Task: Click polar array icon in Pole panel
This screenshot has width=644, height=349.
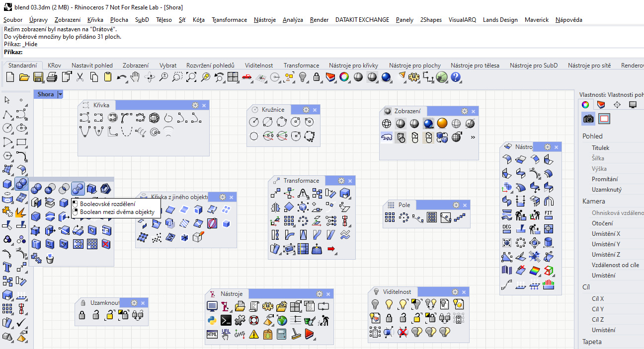Action: [403, 217]
